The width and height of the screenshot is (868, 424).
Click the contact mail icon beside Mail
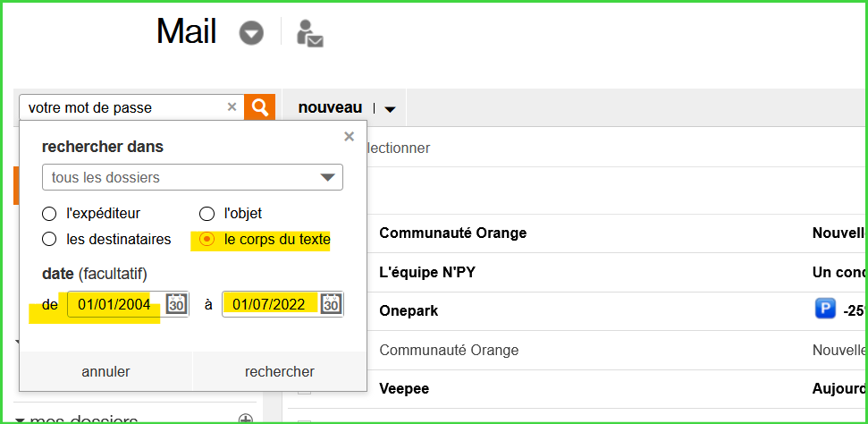(x=309, y=34)
